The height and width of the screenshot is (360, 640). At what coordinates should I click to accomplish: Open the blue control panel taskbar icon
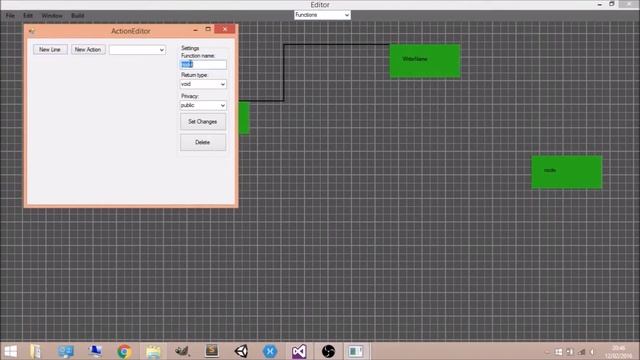[x=65, y=351]
